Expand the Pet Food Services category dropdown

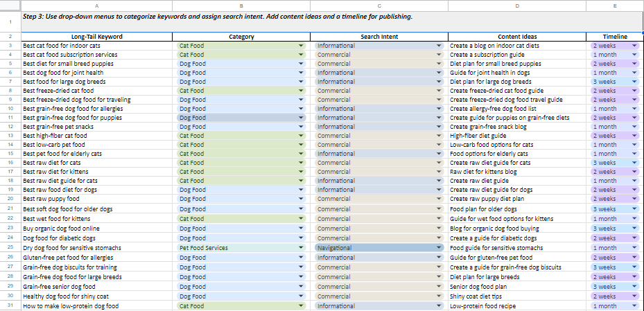click(x=301, y=248)
